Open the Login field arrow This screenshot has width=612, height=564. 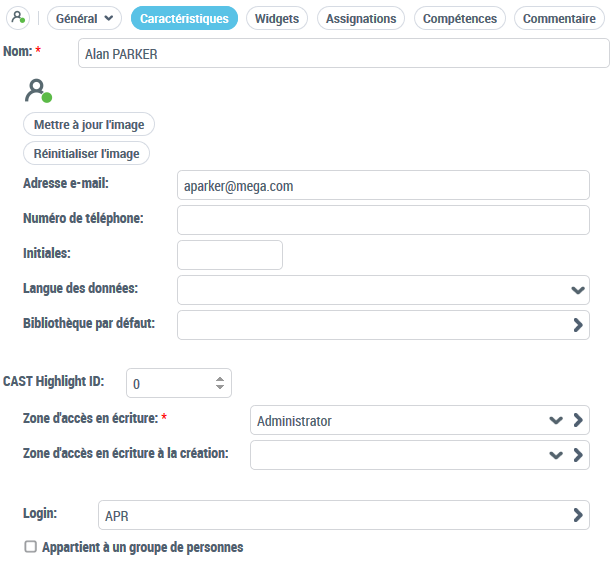pos(577,515)
